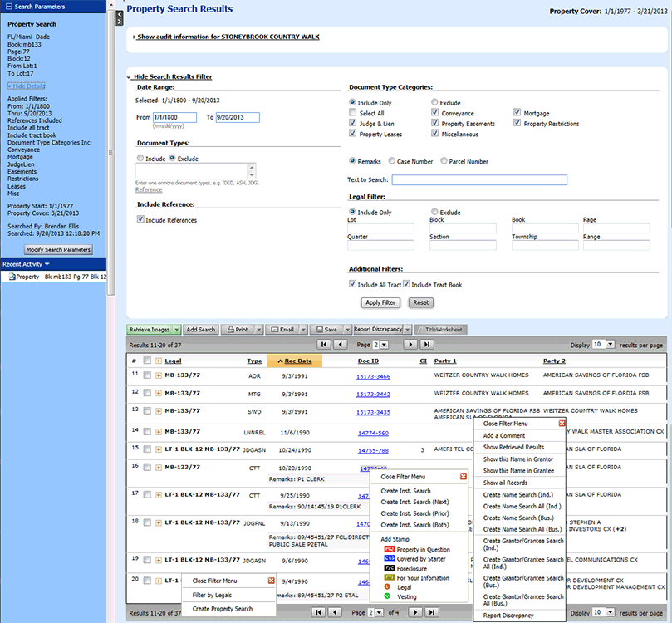
Task: Uncheck the Mortgage category checkbox
Action: [517, 113]
